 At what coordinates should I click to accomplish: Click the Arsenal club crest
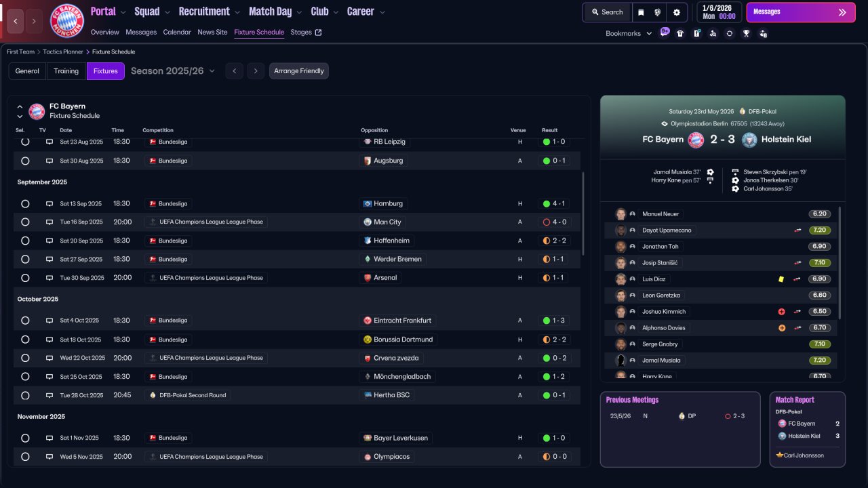[368, 277]
